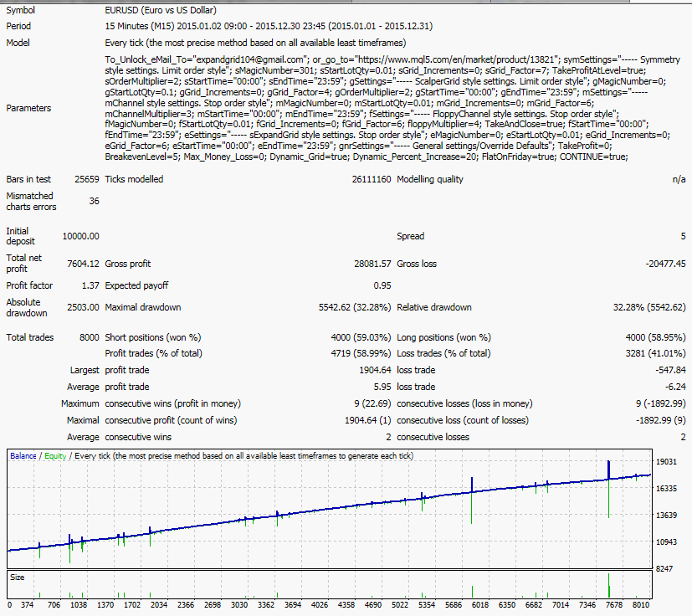Click X-axis trade number 6018
This screenshot has height=616, width=692.
click(480, 605)
